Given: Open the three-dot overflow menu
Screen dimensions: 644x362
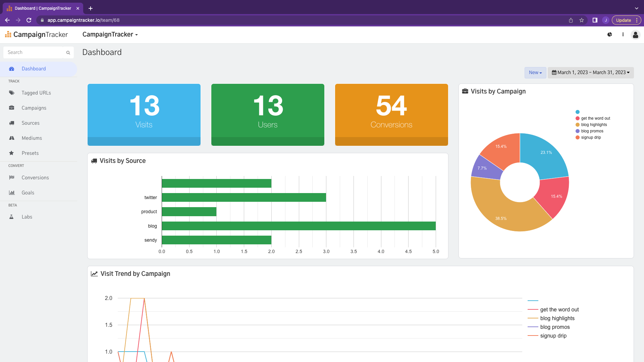Looking at the screenshot, I should point(623,35).
